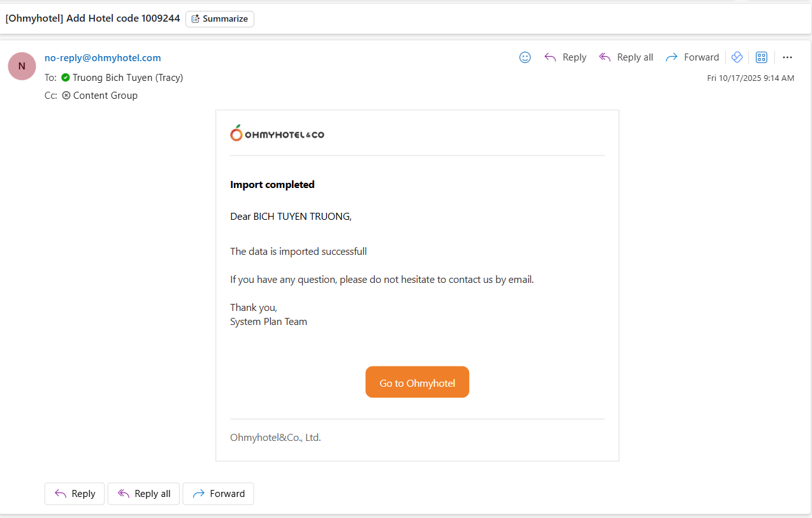Click the green presence status icon
The width and height of the screenshot is (812, 518).
click(66, 78)
